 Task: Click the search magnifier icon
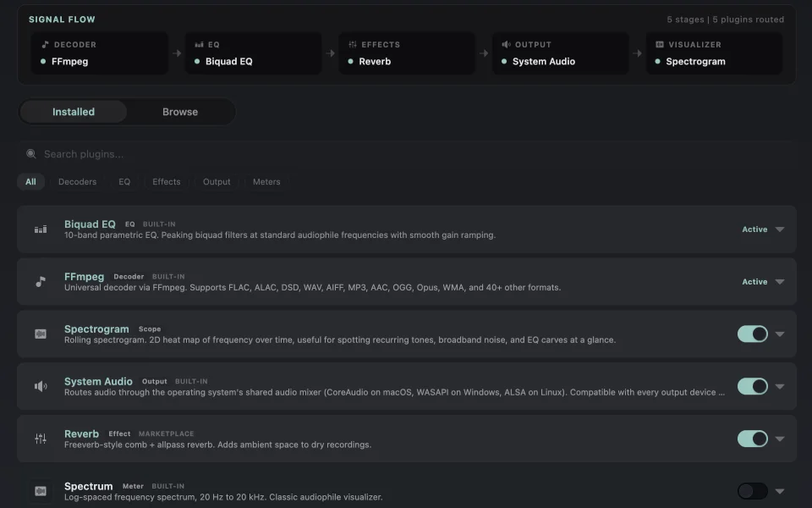coord(31,154)
